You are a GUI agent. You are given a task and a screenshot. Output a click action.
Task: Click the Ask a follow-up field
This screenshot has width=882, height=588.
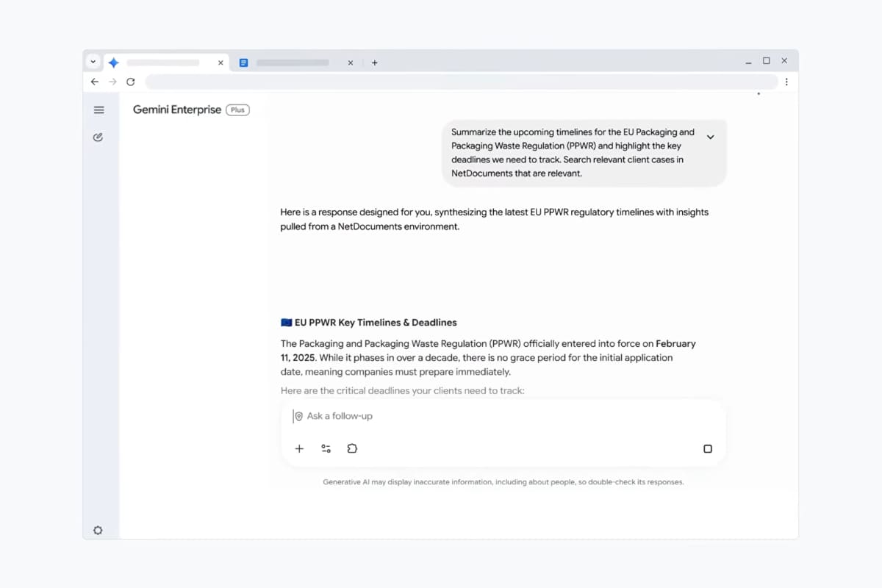click(x=503, y=416)
